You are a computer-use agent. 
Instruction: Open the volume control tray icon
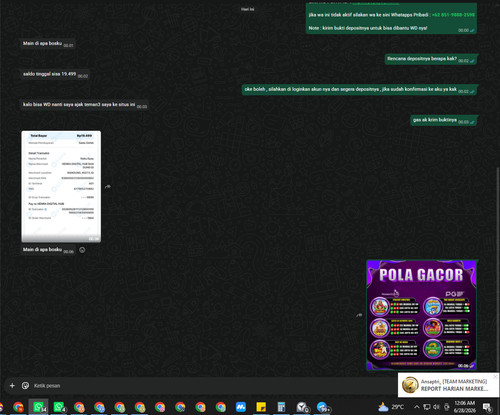(436, 407)
